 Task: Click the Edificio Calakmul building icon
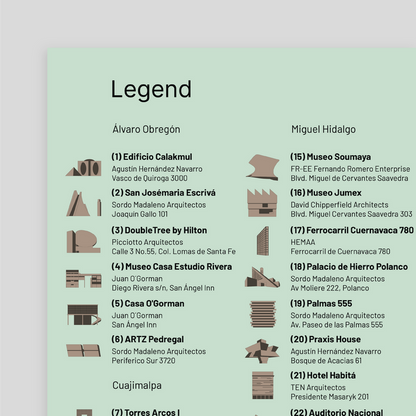(x=84, y=167)
